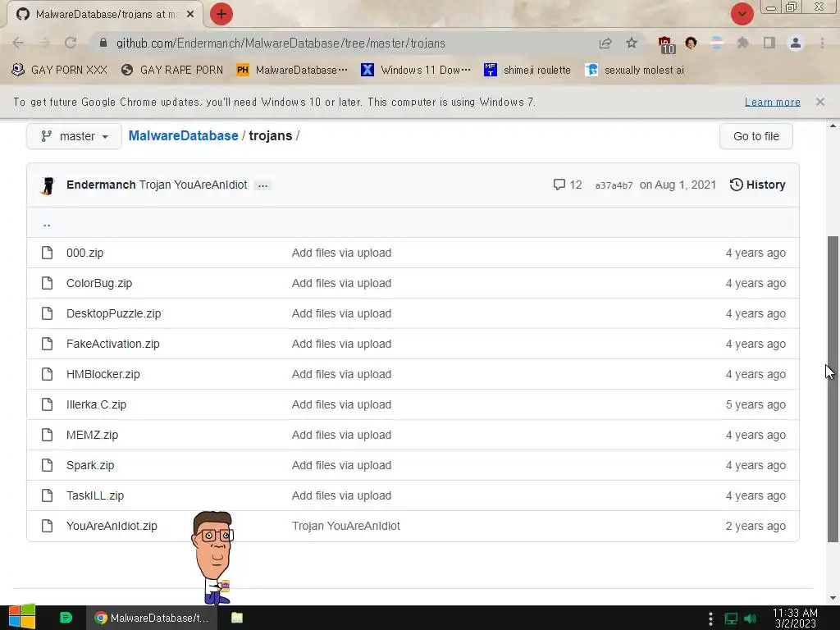The width and height of the screenshot is (840, 630).
Task: Open File Explorer from the taskbar
Action: tap(237, 618)
